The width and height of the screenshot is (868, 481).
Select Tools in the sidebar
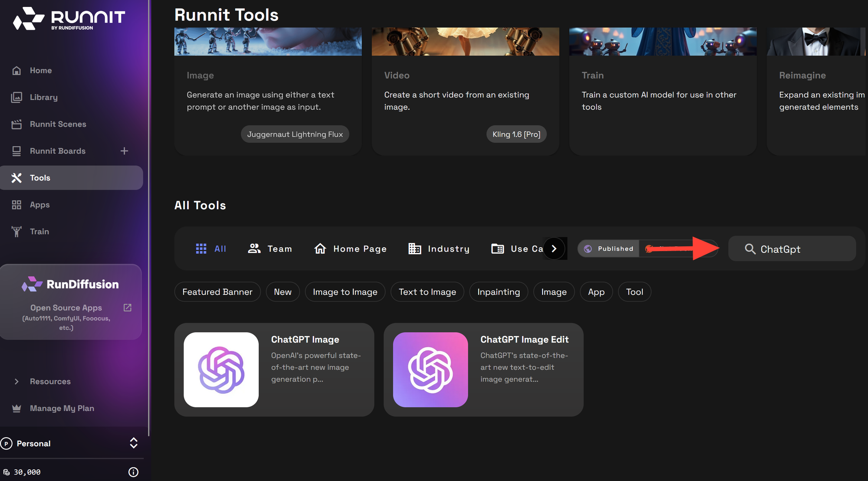point(71,178)
